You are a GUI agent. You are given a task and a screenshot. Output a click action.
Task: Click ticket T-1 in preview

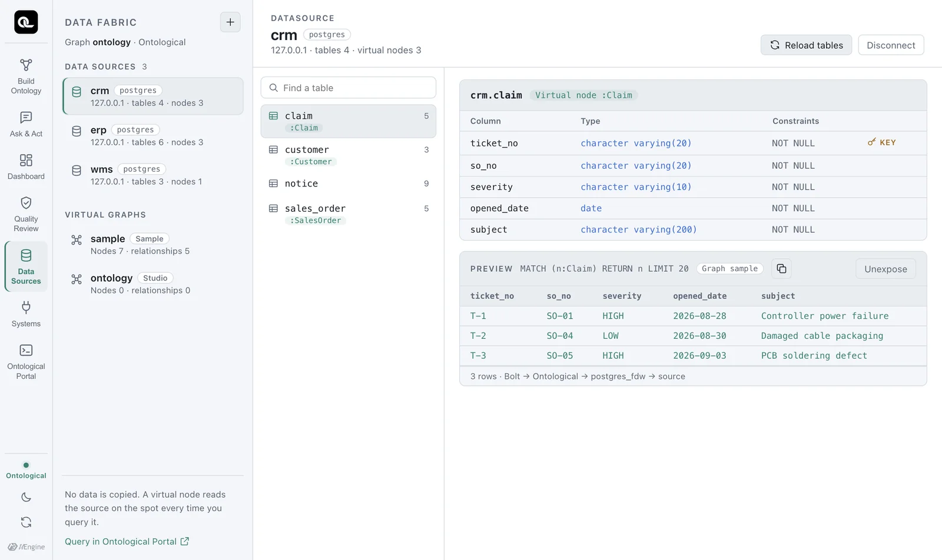tap(478, 316)
